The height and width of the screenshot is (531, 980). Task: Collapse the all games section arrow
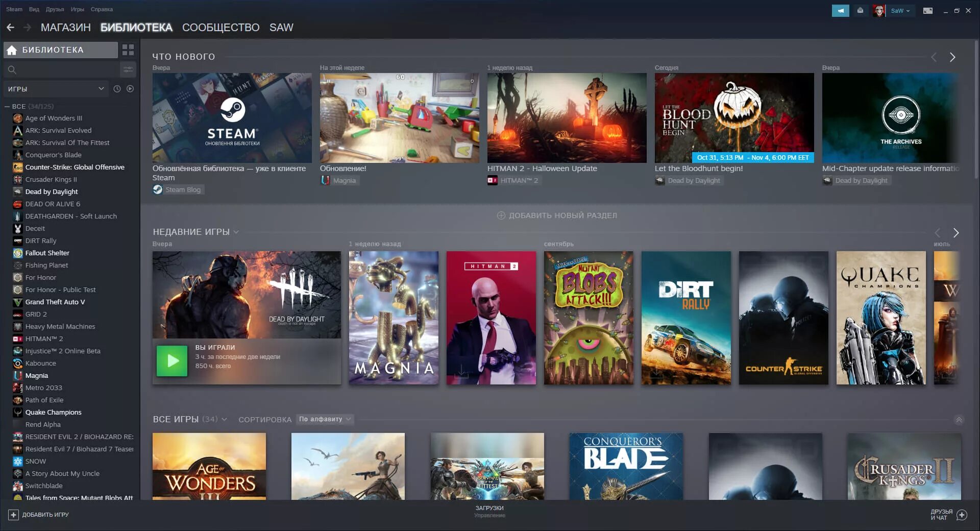point(959,420)
